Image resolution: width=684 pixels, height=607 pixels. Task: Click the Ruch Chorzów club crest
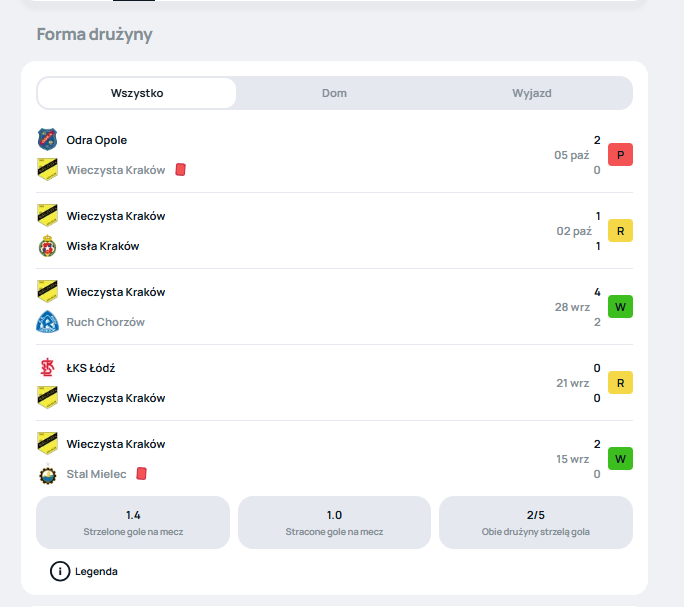(47, 322)
